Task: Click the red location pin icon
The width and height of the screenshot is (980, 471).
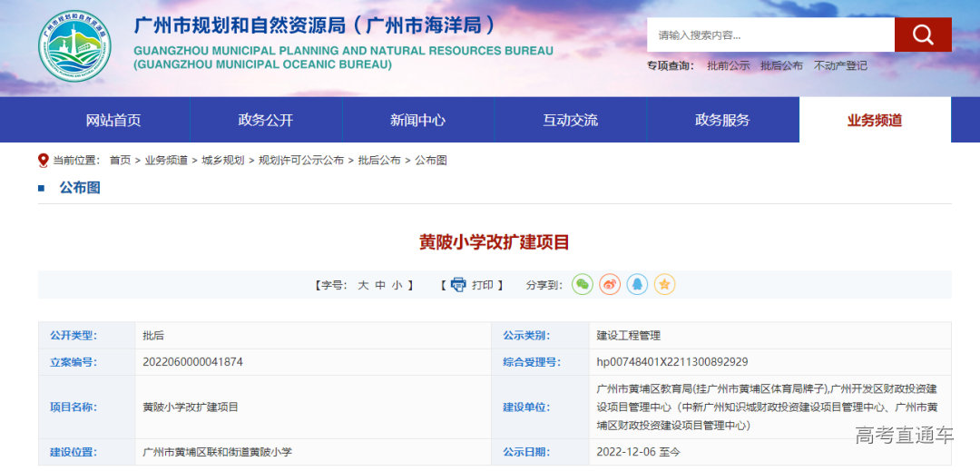Action: coord(43,161)
